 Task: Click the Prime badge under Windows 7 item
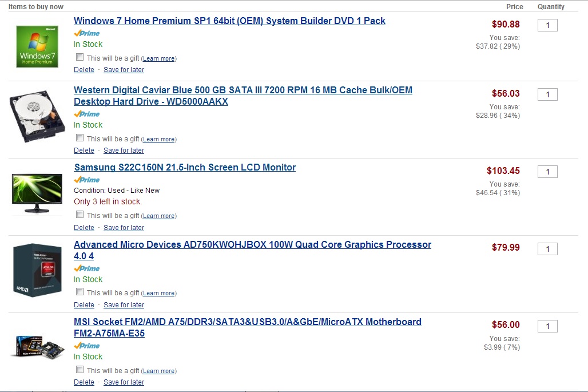pyautogui.click(x=87, y=33)
